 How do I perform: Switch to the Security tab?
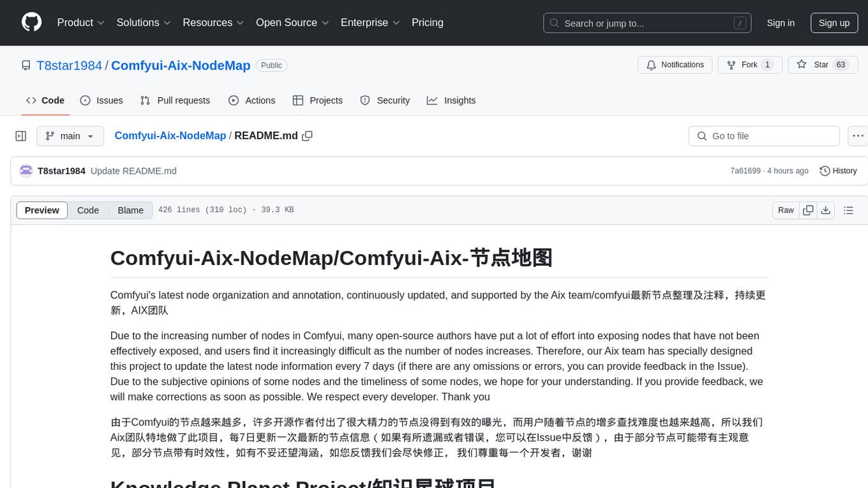(x=385, y=100)
